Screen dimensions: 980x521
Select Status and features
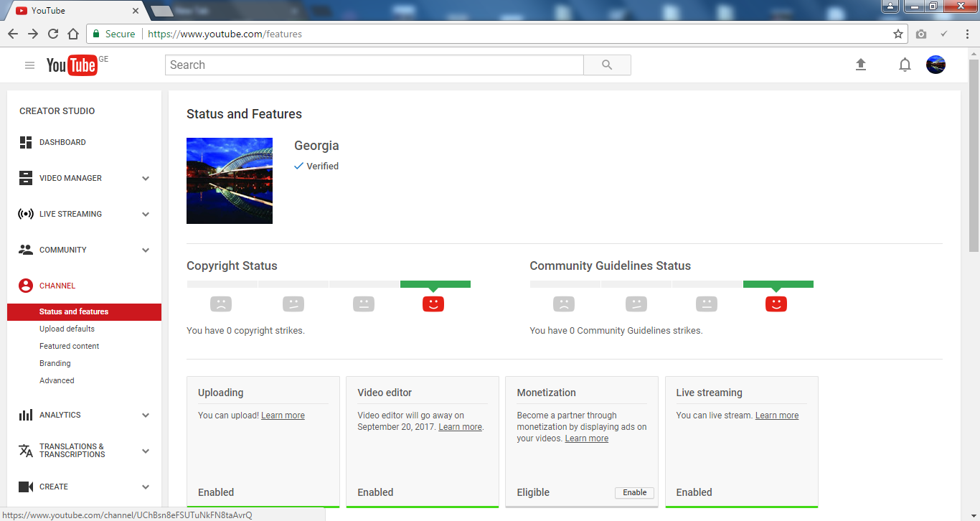84,312
